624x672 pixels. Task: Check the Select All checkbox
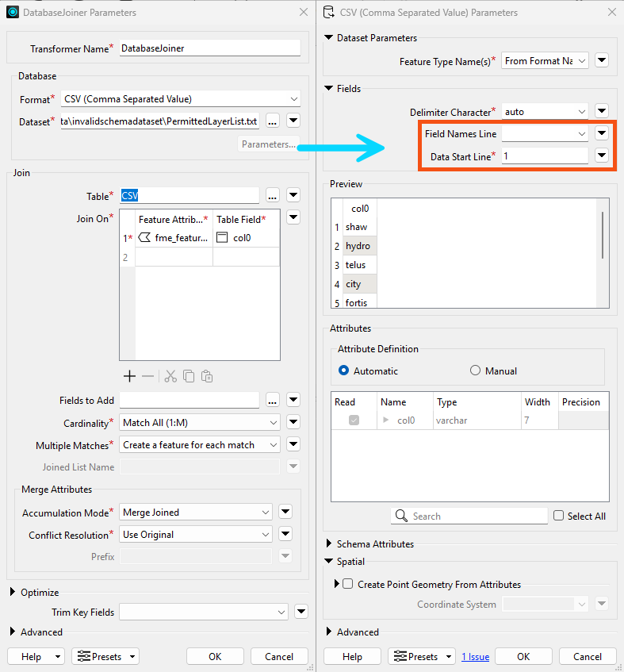point(558,516)
